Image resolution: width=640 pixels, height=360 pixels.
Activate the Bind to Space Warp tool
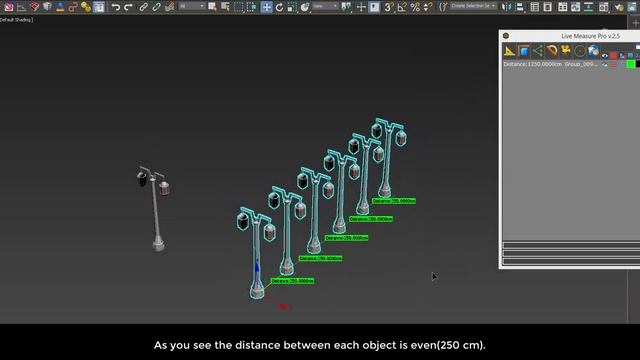[x=170, y=7]
